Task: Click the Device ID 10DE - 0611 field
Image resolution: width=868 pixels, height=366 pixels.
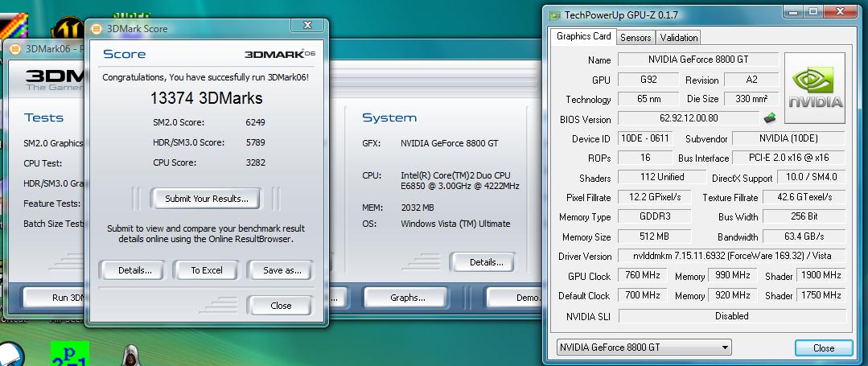Action: coord(645,138)
